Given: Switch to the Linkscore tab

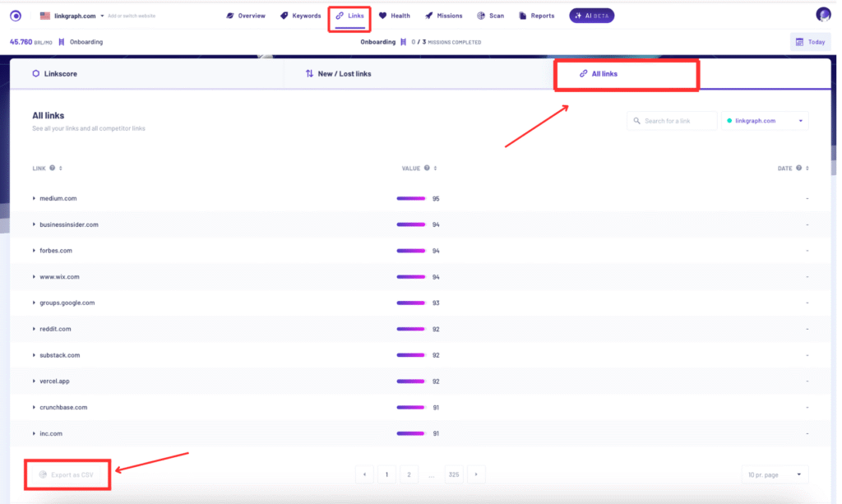Looking at the screenshot, I should click(146, 73).
